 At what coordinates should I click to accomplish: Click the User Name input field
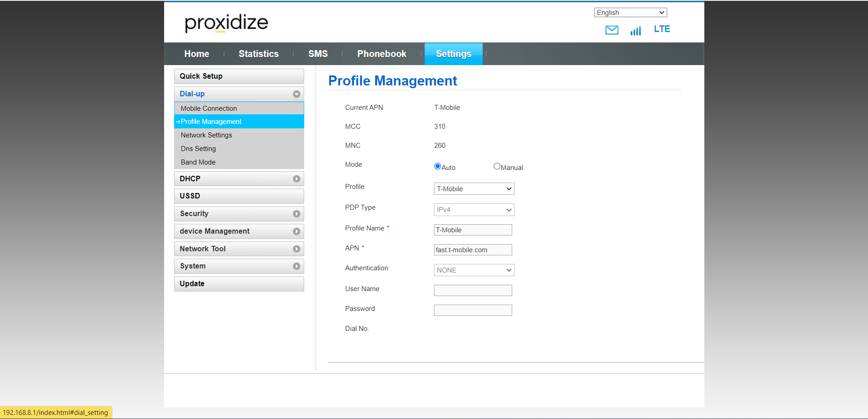point(473,291)
